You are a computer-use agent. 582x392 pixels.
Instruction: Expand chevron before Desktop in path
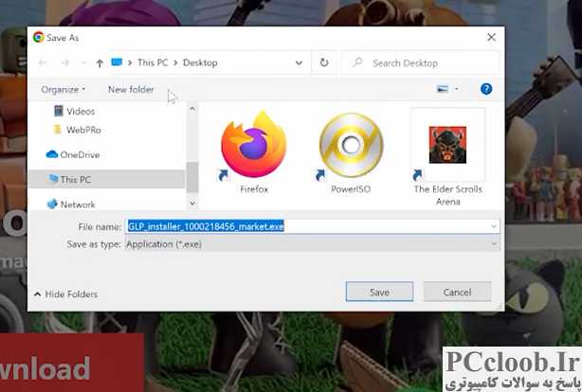tap(175, 63)
